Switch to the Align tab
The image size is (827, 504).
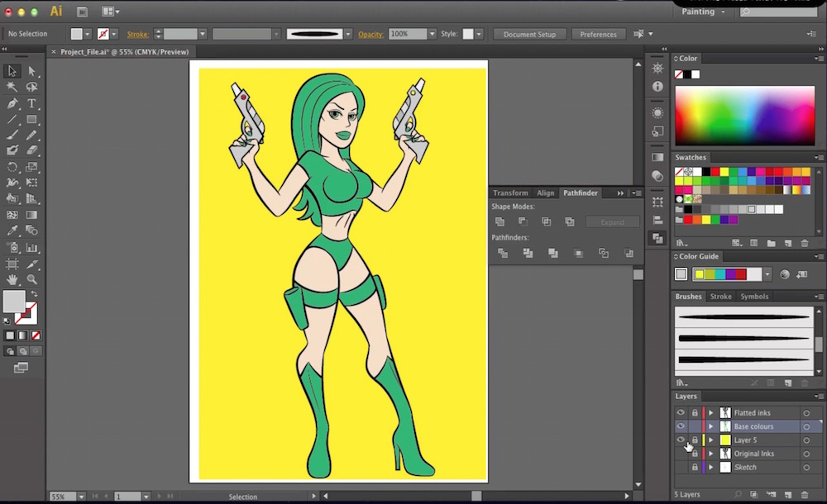tap(545, 193)
